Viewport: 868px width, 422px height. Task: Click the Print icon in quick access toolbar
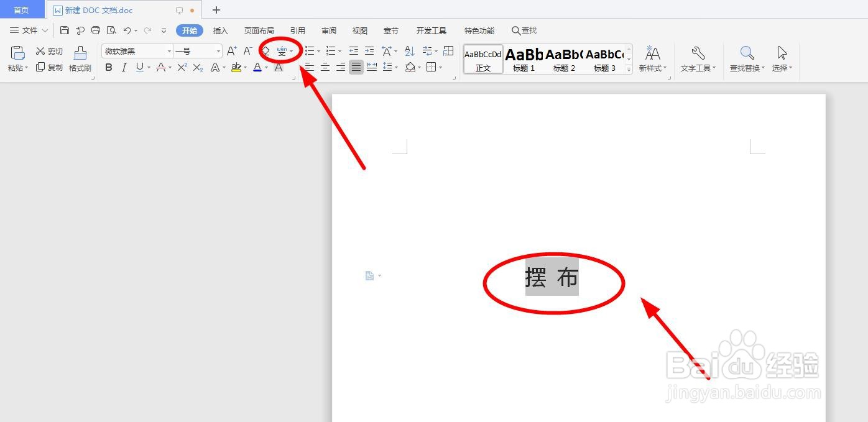pos(95,29)
